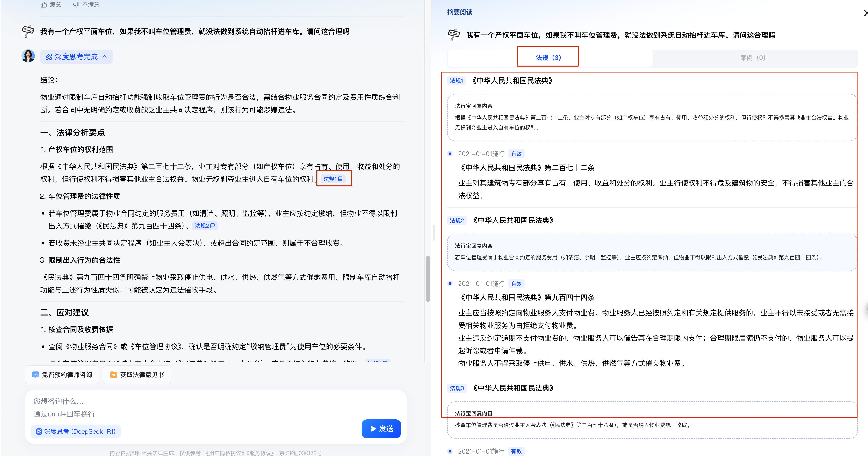Click the thumbs-down 不满意 icon
Viewport: 868px width, 456px height.
(x=76, y=4)
